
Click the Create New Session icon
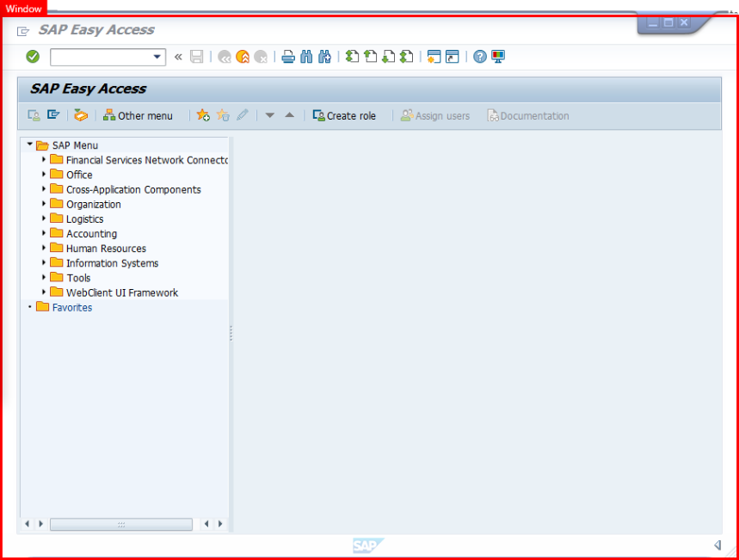tap(434, 57)
